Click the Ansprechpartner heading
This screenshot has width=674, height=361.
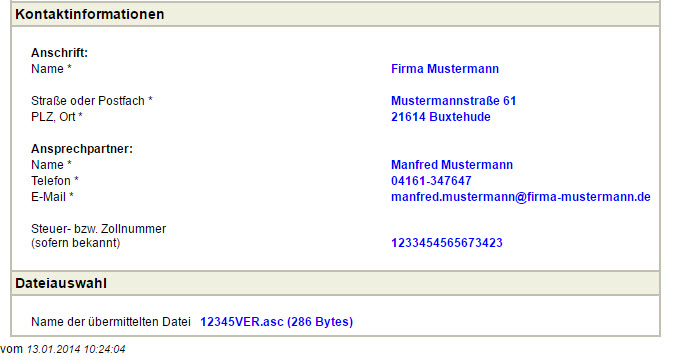click(x=82, y=149)
